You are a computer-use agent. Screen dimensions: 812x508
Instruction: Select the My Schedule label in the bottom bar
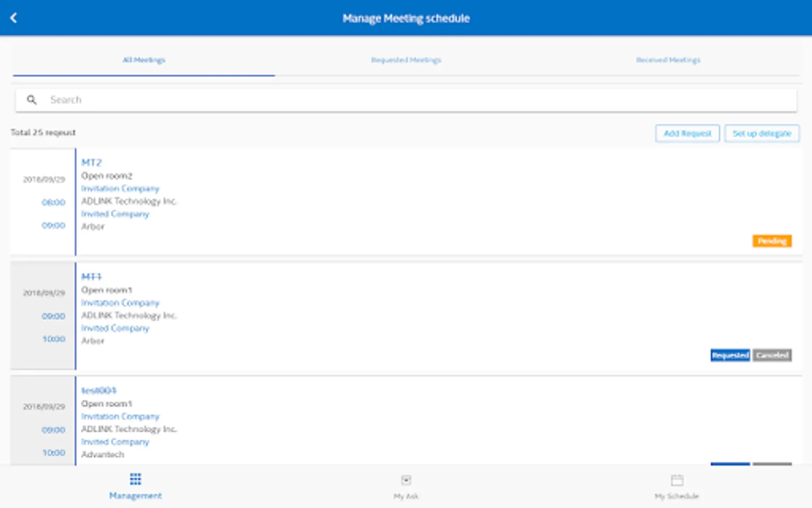[x=677, y=496]
